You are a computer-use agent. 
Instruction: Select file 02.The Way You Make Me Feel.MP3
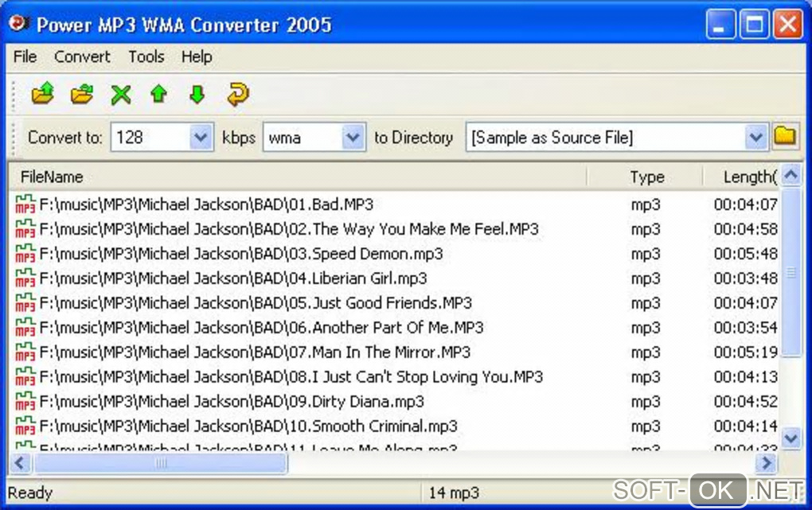(x=289, y=229)
